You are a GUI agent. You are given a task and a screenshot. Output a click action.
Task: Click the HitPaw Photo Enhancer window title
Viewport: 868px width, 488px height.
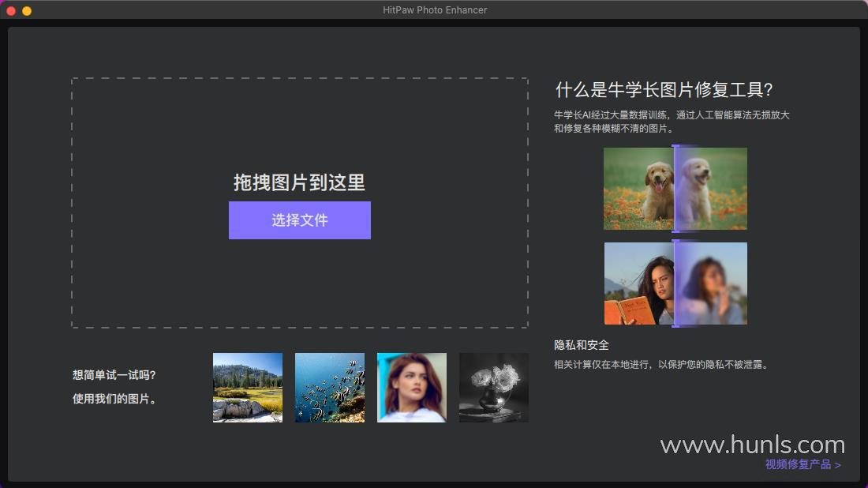coord(435,10)
